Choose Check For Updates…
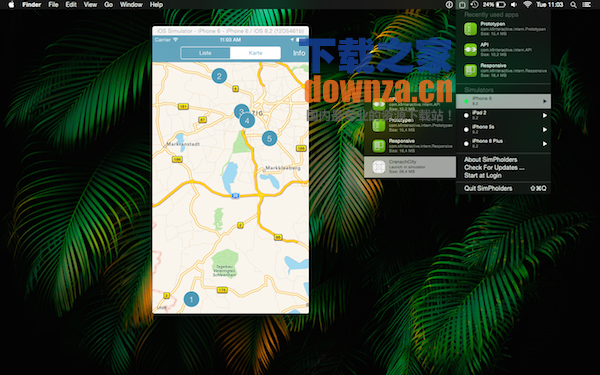600x375 pixels. 494,168
